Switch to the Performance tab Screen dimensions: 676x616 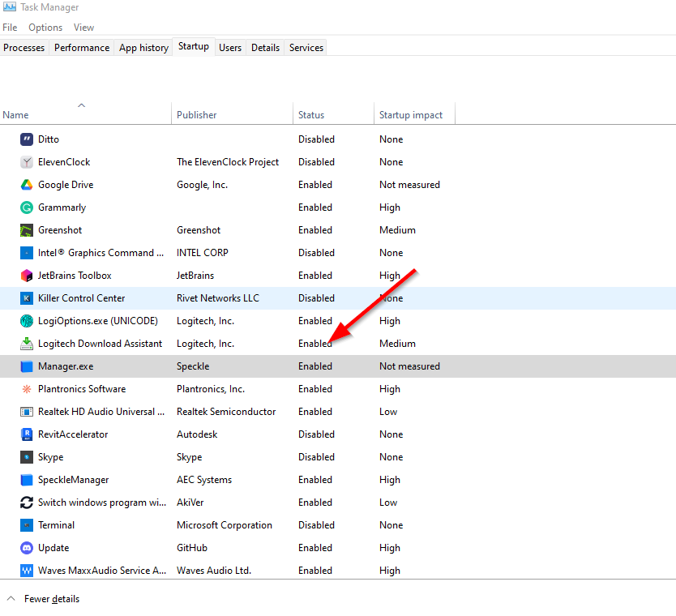pos(82,48)
